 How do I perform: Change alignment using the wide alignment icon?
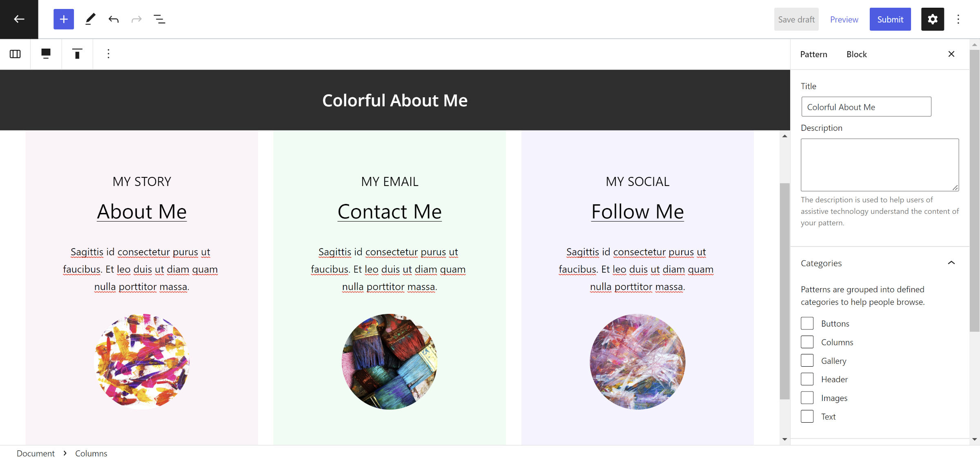tap(46, 54)
